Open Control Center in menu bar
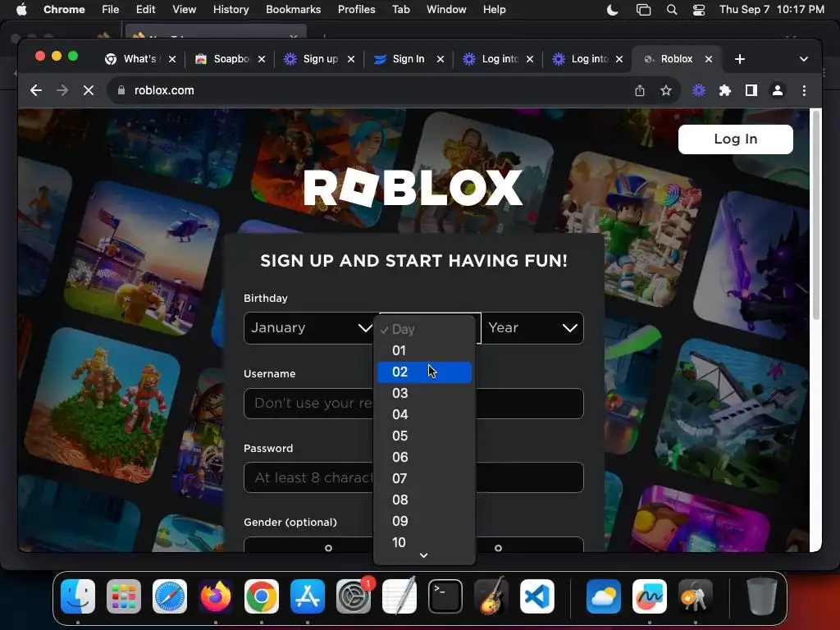840x630 pixels. pos(699,9)
